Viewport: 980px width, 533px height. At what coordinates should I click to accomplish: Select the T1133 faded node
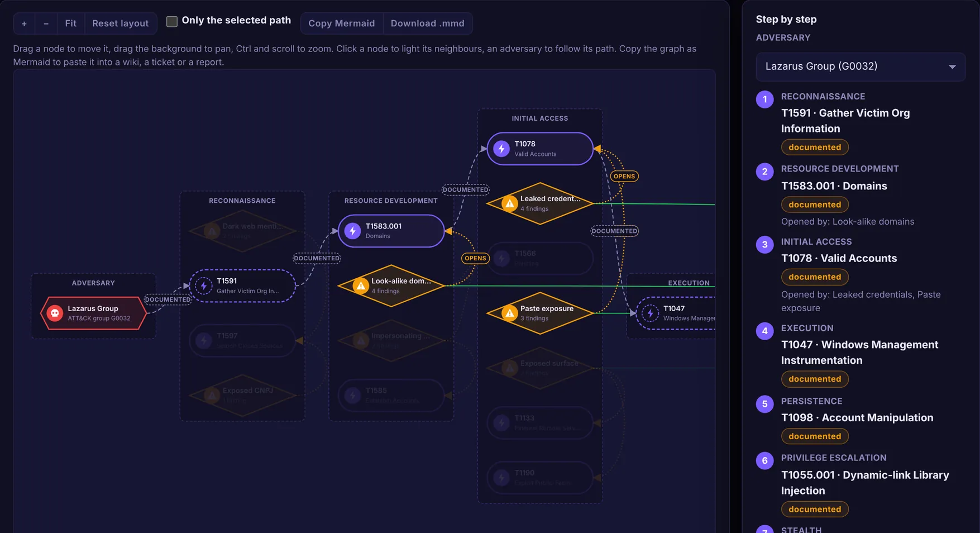(x=540, y=423)
